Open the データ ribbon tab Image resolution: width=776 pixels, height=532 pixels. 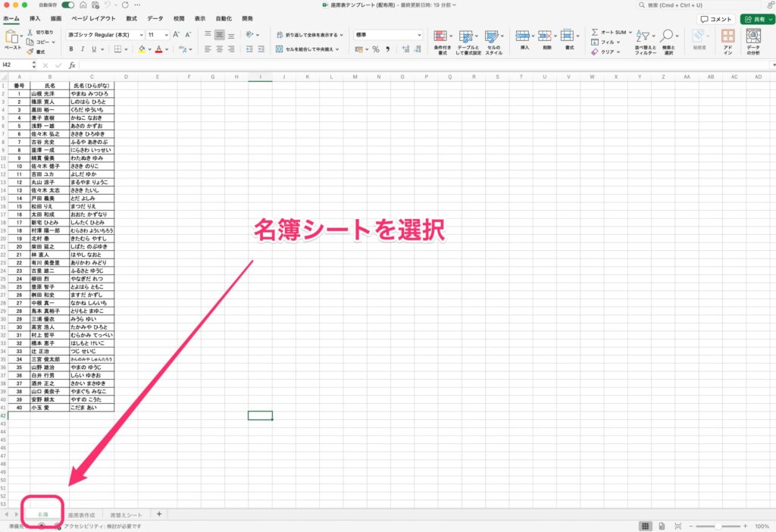(x=155, y=17)
